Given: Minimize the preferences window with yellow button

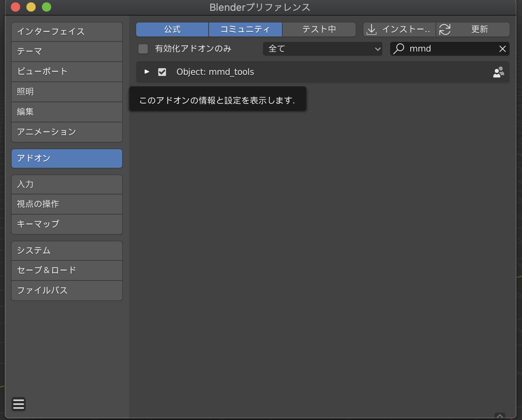Looking at the screenshot, I should (x=31, y=7).
